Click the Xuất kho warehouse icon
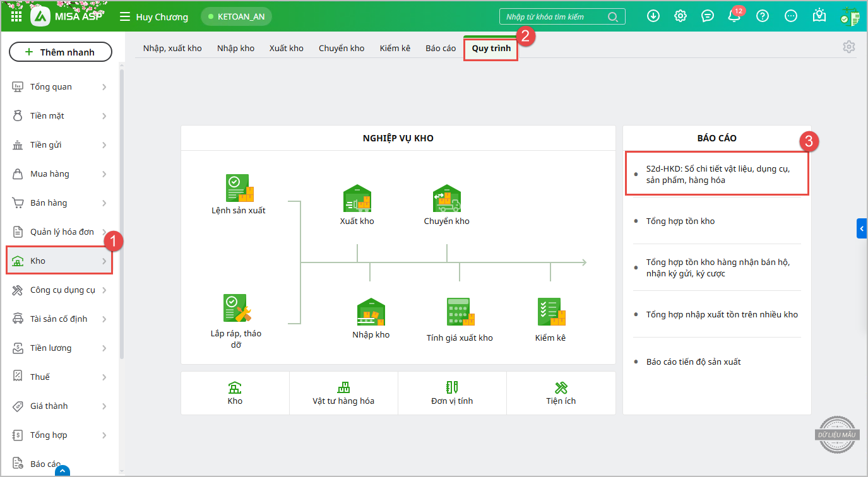Screen dimensions: 868x477 point(357,198)
